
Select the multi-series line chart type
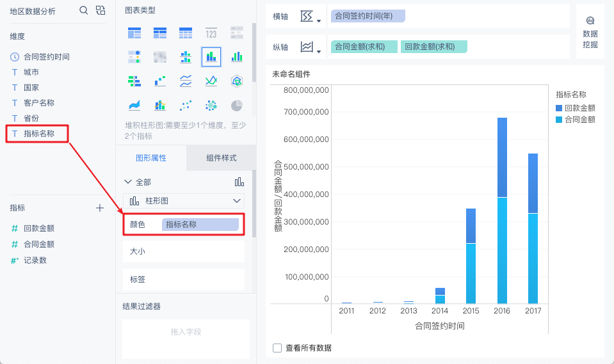tap(211, 81)
